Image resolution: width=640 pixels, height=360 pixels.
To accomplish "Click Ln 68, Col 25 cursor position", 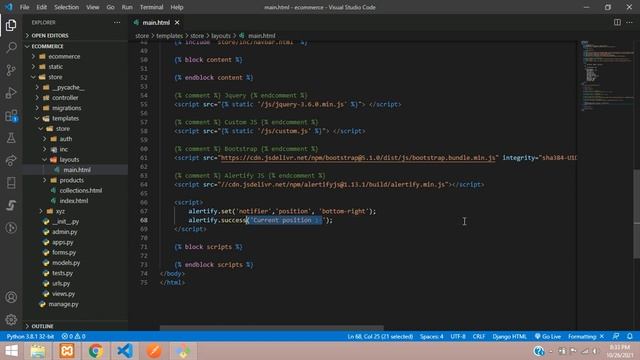I will (x=380, y=336).
